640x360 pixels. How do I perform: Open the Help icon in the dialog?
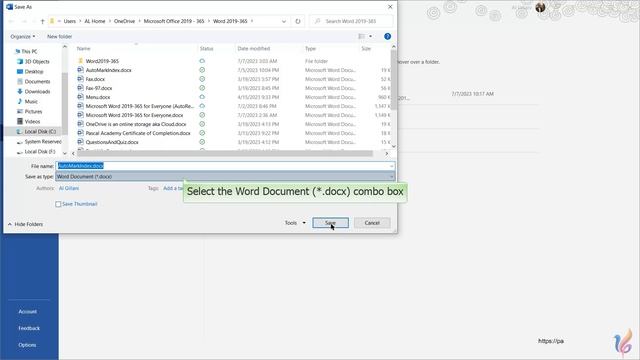click(x=387, y=36)
